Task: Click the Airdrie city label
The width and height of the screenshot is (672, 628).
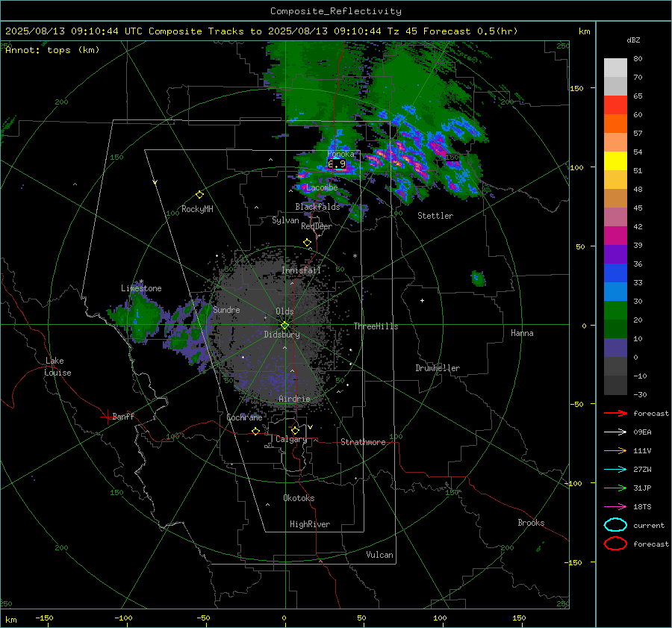Action: pyautogui.click(x=294, y=399)
